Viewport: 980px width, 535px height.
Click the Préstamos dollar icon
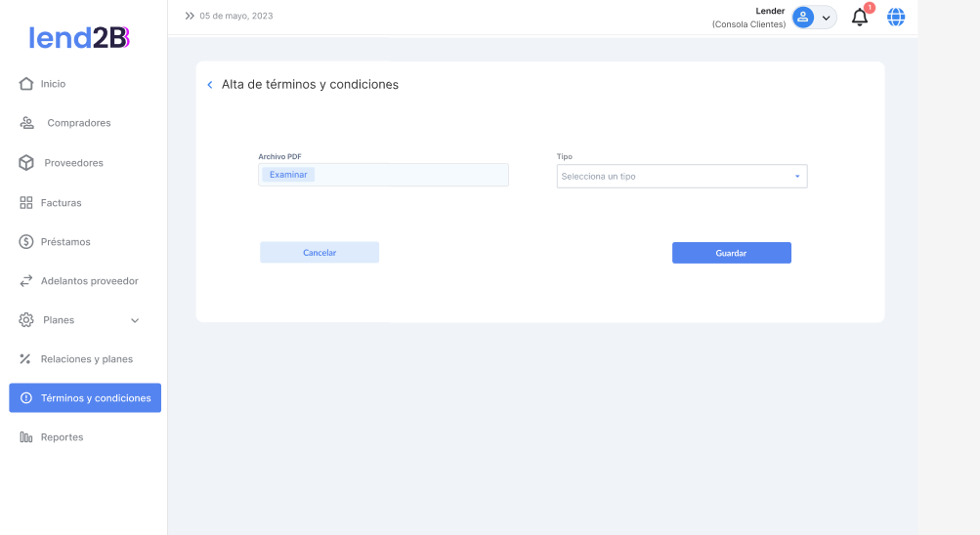click(x=26, y=241)
